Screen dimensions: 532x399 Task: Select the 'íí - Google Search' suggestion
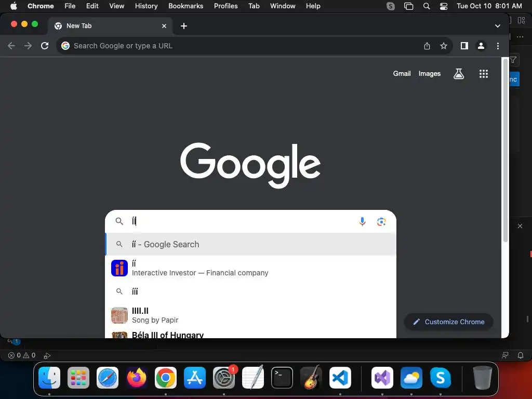point(251,244)
